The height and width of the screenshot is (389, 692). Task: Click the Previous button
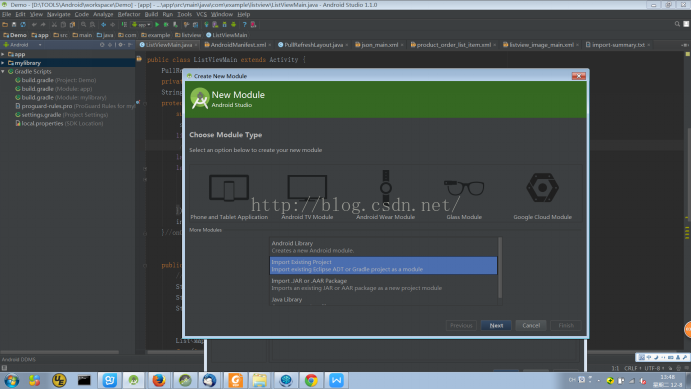461,325
